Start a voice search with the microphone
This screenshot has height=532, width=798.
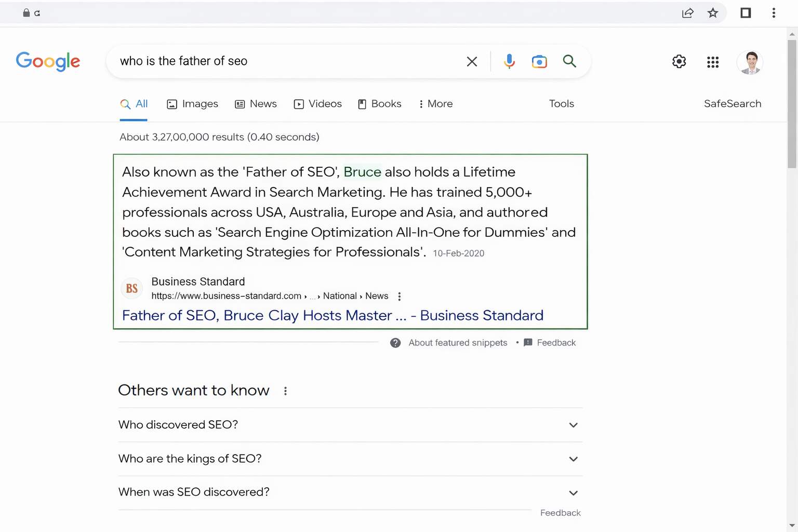coord(509,61)
